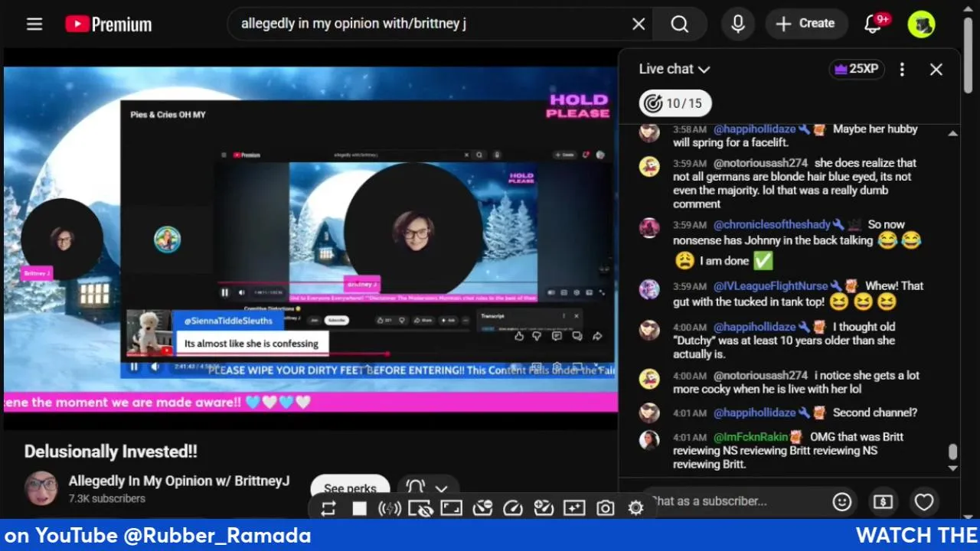Click chat scrollbar up arrow

(x=952, y=134)
